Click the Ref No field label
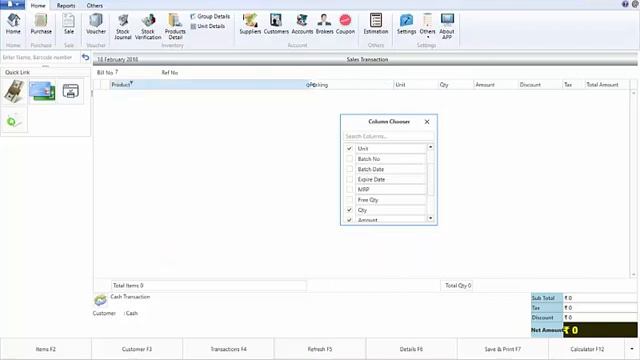The image size is (640, 360). tap(170, 73)
